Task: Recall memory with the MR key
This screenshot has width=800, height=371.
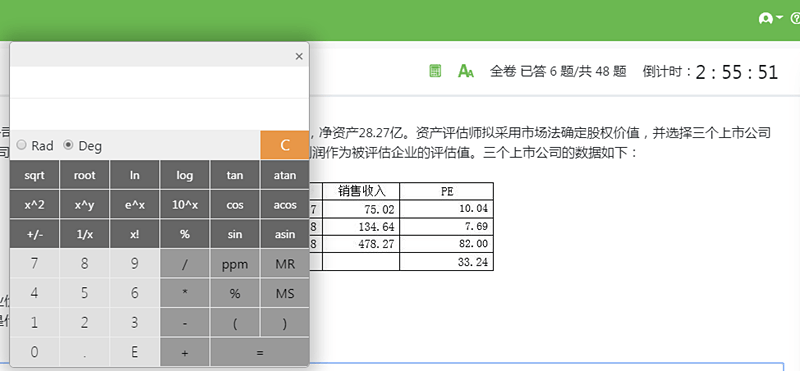Action: pos(285,264)
